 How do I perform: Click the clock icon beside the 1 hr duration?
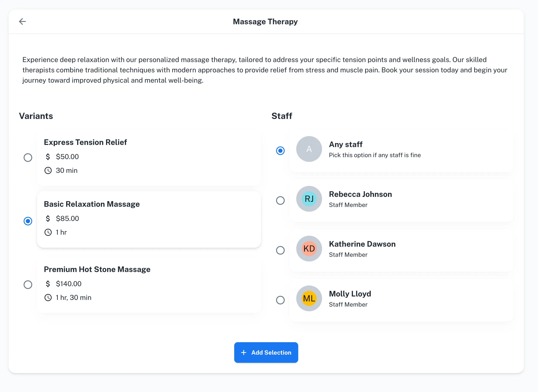click(x=48, y=232)
